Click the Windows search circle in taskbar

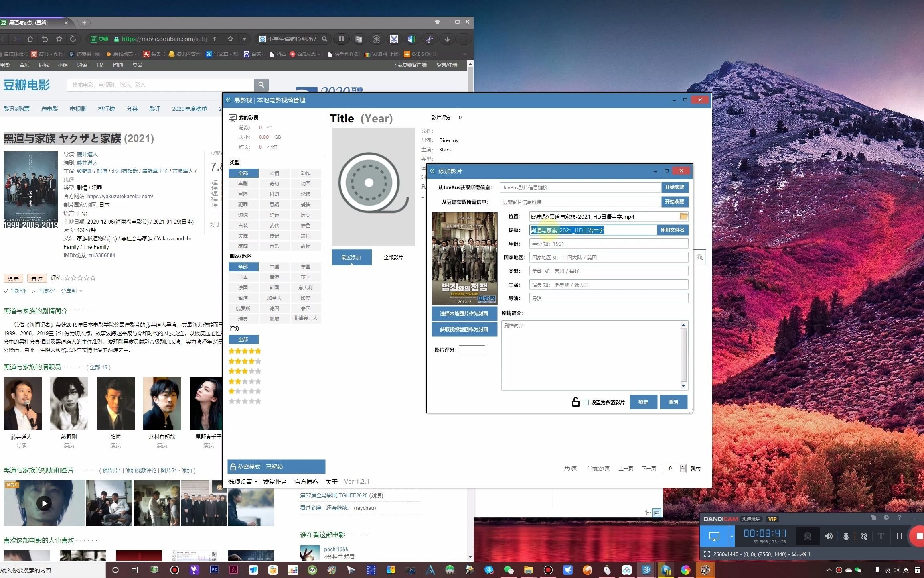[115, 570]
